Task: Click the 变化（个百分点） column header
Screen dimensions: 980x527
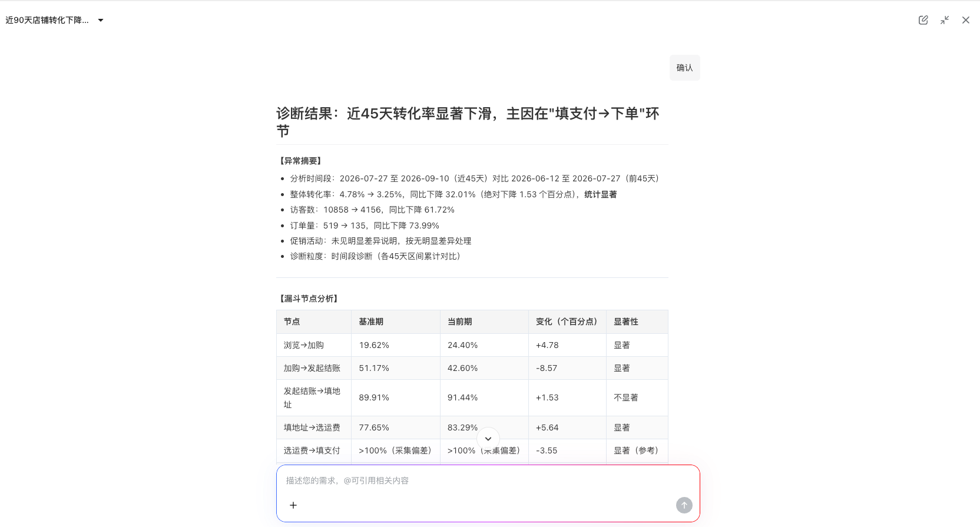Action: click(x=568, y=321)
